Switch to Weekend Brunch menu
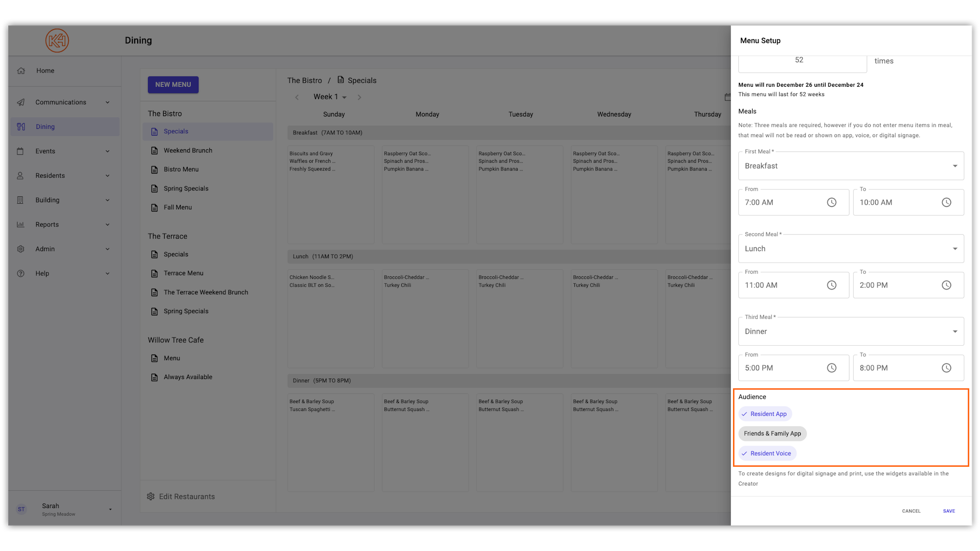This screenshot has height=551, width=980. 188,150
